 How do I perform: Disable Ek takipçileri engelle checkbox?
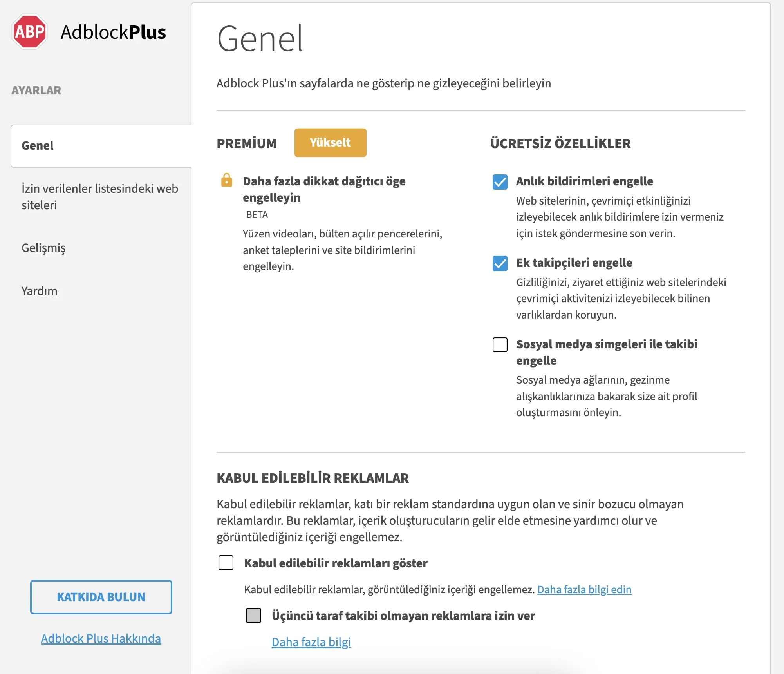(x=500, y=263)
